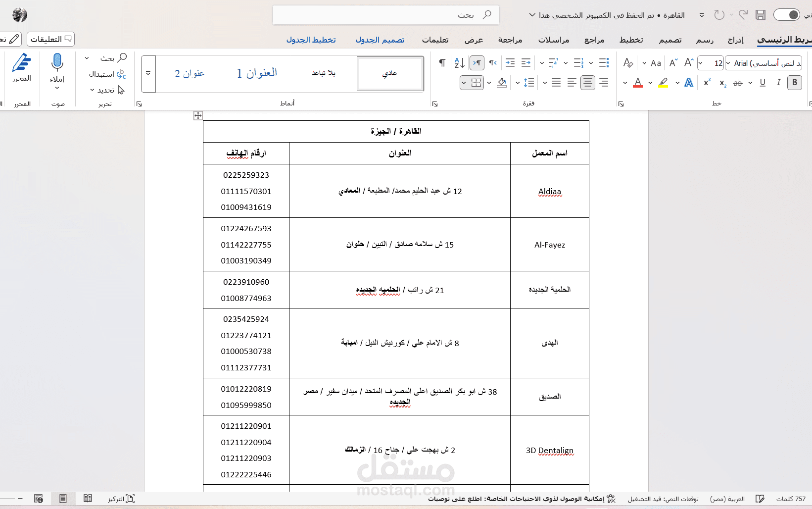Click the Bullets list icon
The width and height of the screenshot is (812, 509).
click(x=604, y=63)
